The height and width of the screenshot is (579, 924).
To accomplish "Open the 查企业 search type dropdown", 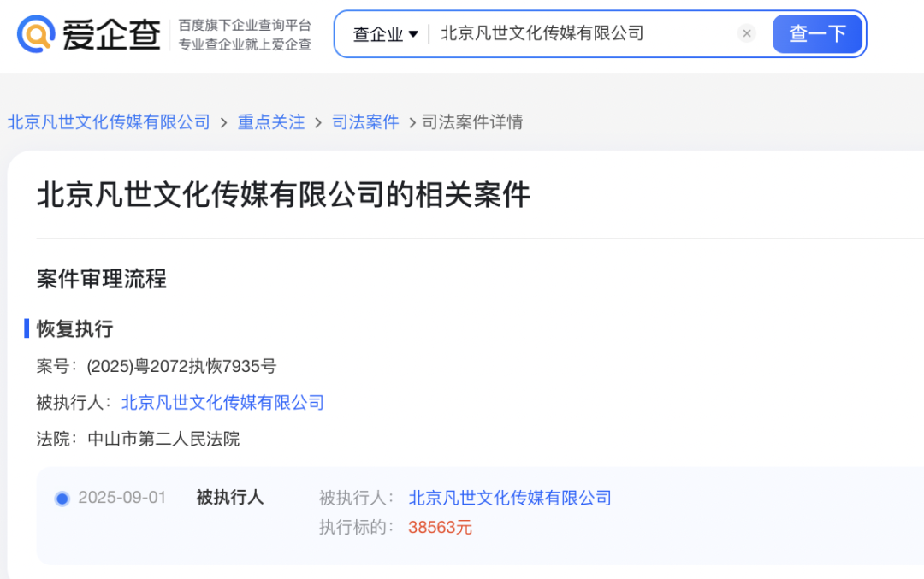I will [385, 34].
